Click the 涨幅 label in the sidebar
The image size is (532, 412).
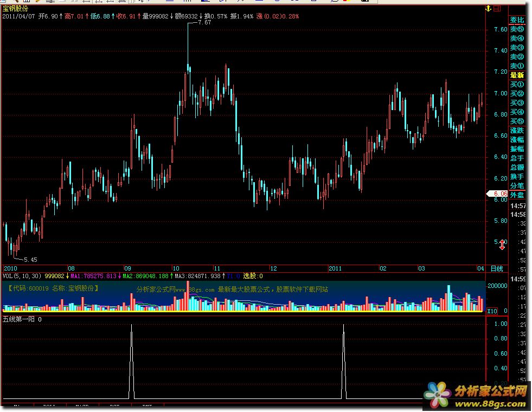[x=517, y=140]
